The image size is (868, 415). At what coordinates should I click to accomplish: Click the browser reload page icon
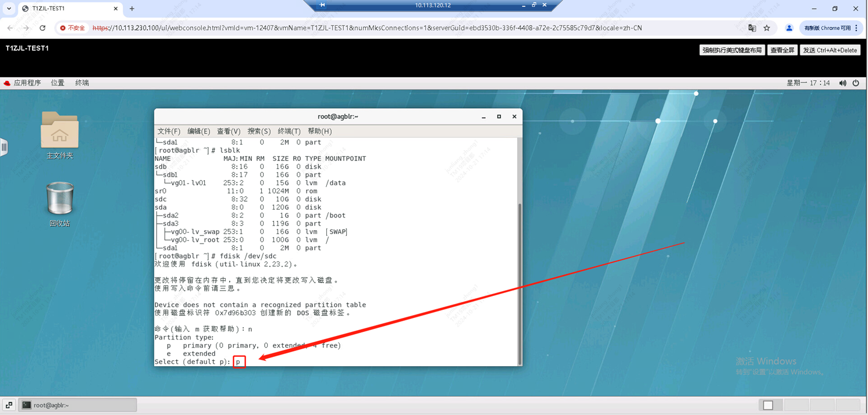pyautogui.click(x=42, y=28)
